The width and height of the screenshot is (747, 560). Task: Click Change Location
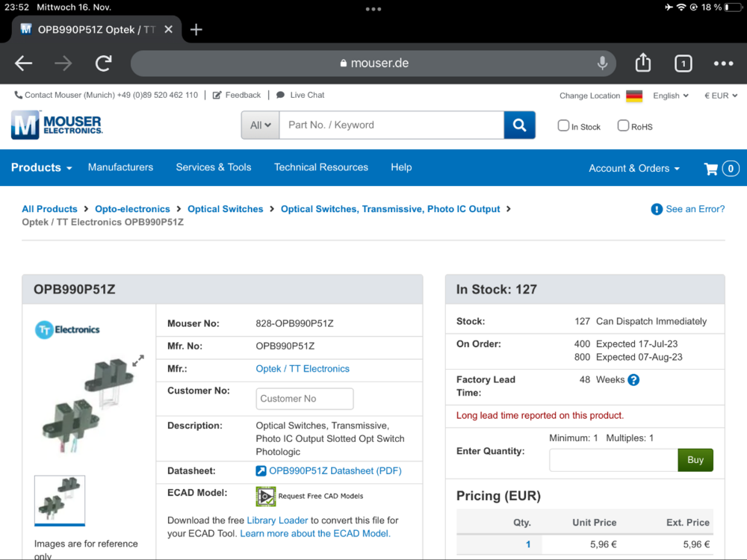click(590, 96)
